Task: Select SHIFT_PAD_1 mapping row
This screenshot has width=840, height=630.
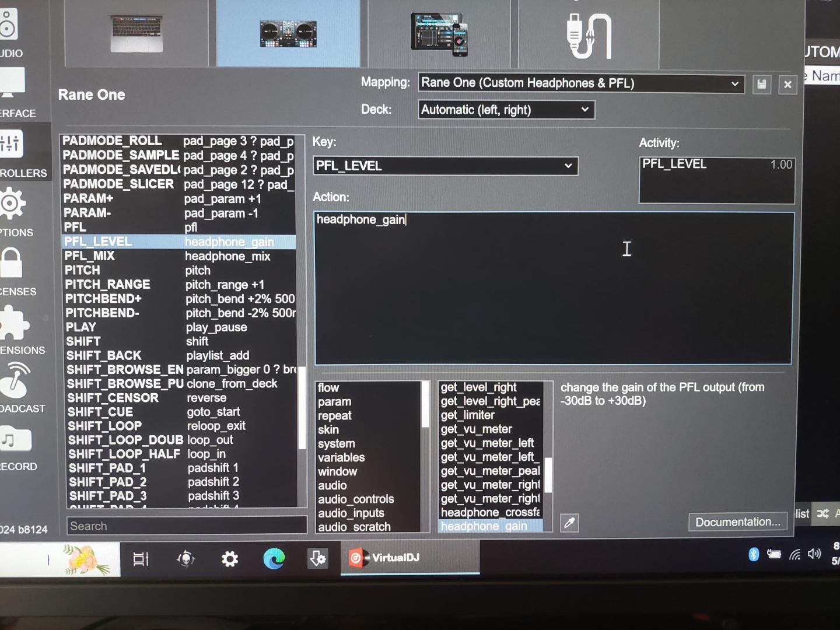Action: 183,468
